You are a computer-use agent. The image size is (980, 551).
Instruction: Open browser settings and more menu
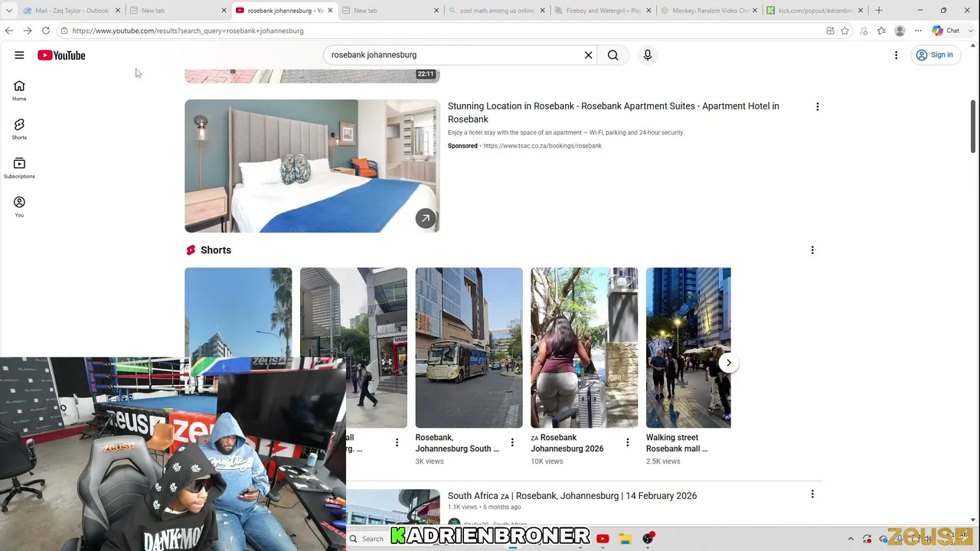pyautogui.click(x=918, y=31)
